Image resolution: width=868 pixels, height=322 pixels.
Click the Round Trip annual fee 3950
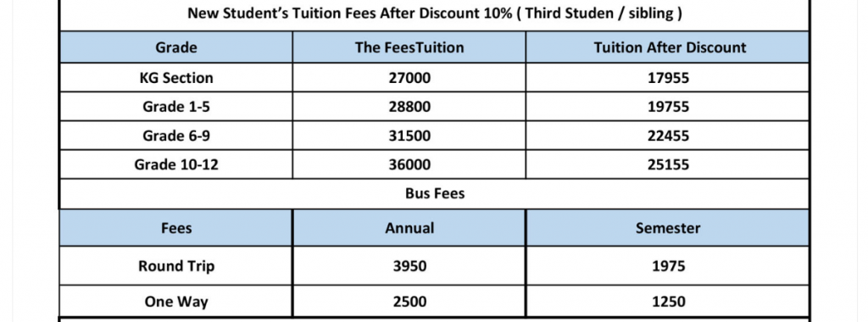coord(409,266)
